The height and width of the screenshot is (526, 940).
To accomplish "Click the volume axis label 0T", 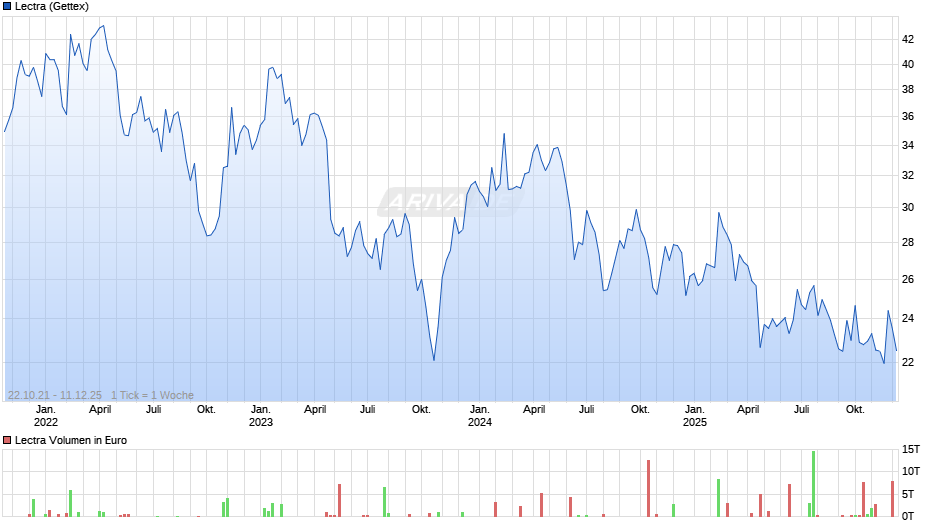I will [908, 516].
